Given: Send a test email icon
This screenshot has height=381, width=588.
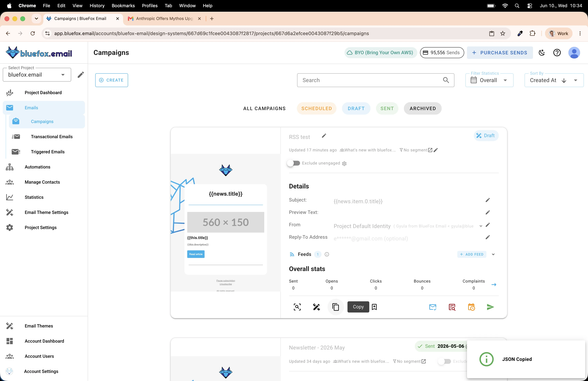Looking at the screenshot, I should pos(433,307).
